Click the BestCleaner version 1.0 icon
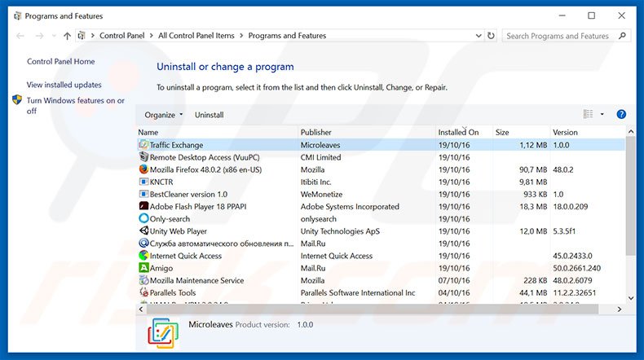The height and width of the screenshot is (360, 644). point(143,194)
